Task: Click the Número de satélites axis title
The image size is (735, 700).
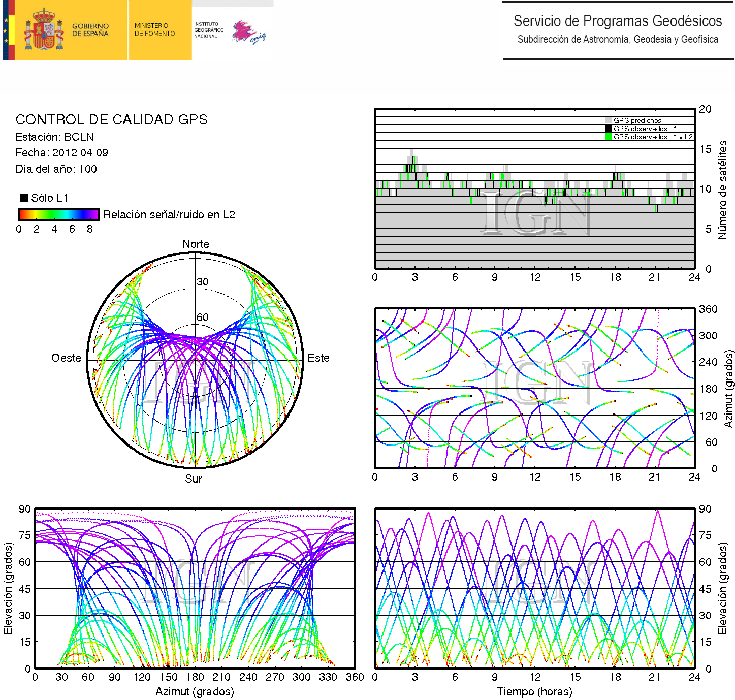Action: pyautogui.click(x=722, y=189)
